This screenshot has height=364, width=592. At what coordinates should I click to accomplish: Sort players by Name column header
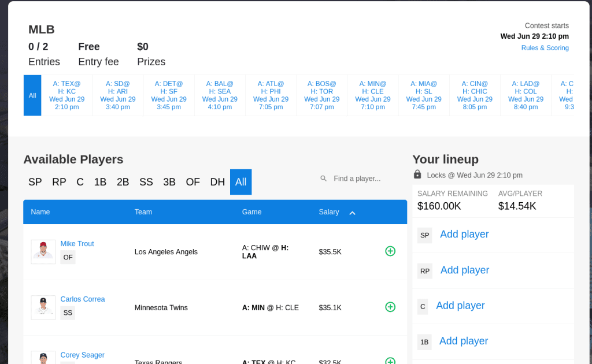pos(40,212)
